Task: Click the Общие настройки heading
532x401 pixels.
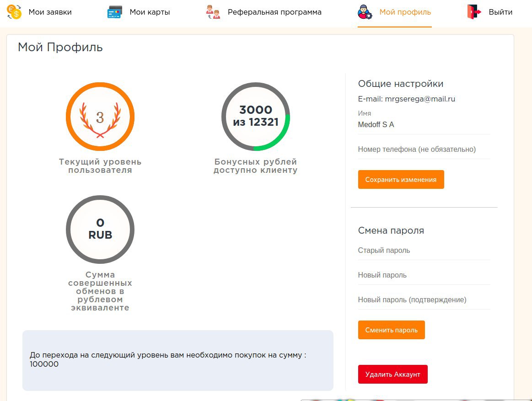Action: [400, 84]
